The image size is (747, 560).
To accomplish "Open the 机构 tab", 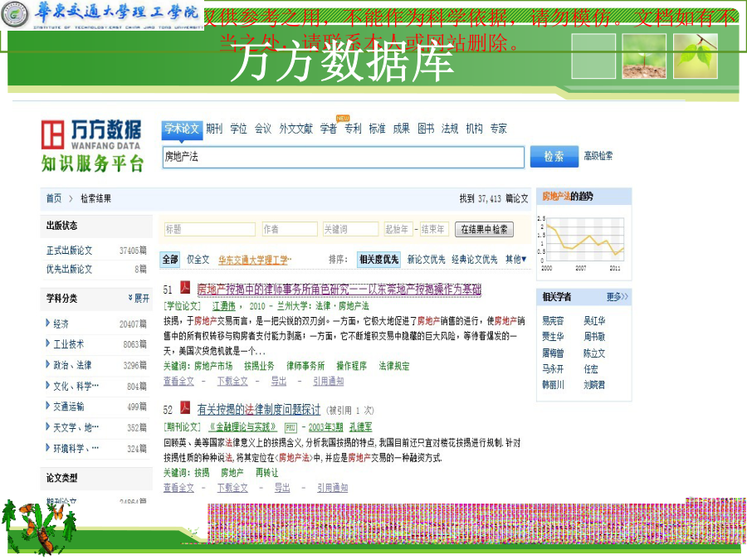I will tap(474, 129).
